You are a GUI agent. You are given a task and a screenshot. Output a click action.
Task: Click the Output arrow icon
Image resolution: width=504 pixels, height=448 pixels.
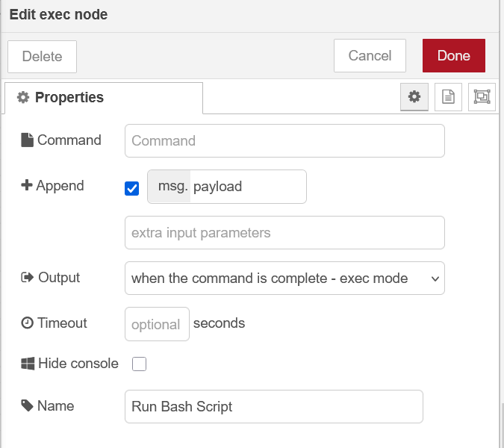pos(28,277)
